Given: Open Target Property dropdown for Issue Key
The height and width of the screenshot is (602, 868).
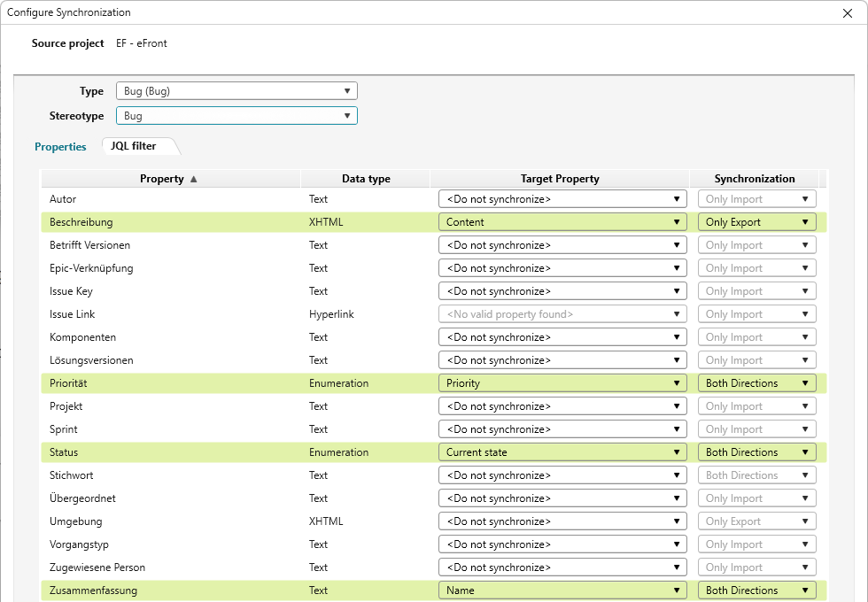Looking at the screenshot, I should pos(562,291).
